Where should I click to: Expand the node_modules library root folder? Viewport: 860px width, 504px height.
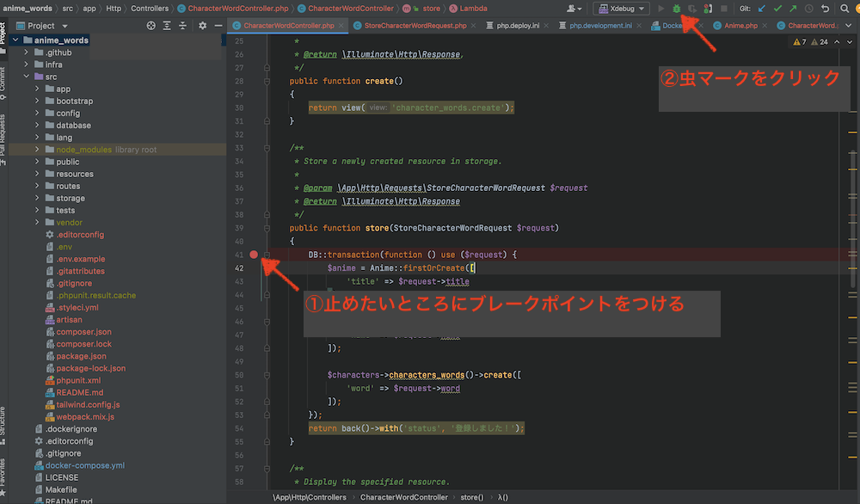[x=37, y=149]
